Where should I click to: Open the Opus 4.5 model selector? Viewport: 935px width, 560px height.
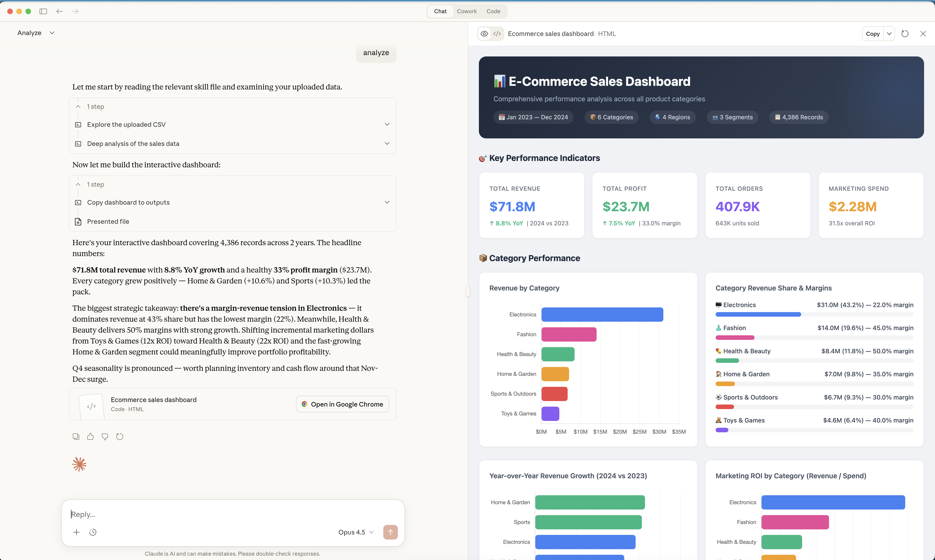click(x=356, y=532)
